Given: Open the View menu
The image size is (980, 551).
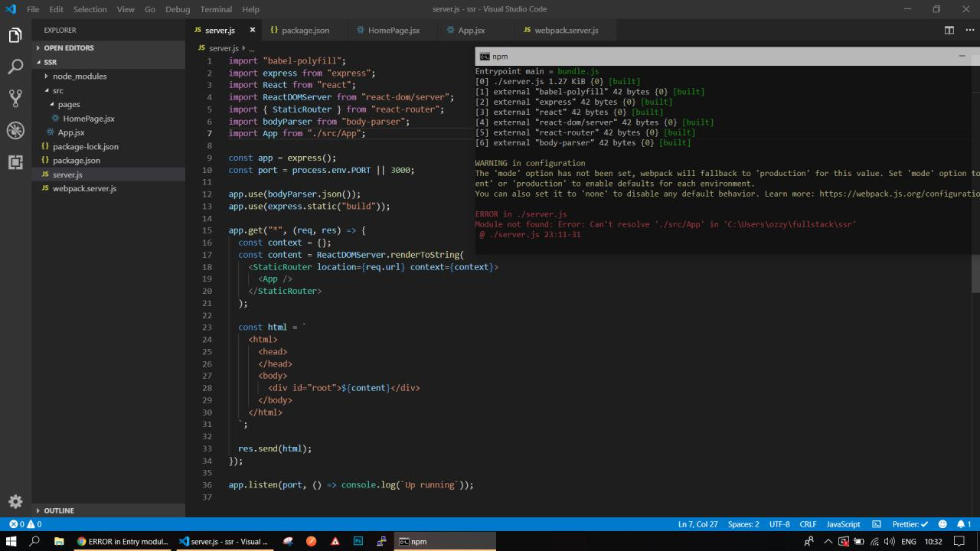Looking at the screenshot, I should 126,9.
